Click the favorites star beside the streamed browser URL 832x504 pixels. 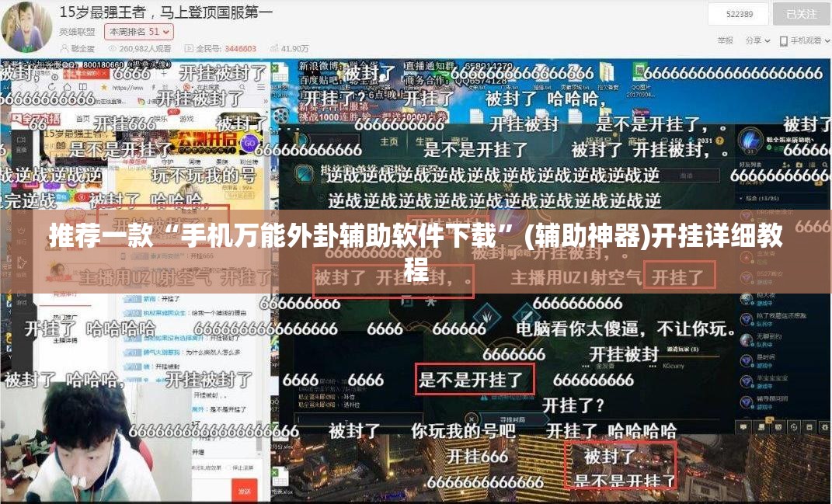[x=105, y=87]
